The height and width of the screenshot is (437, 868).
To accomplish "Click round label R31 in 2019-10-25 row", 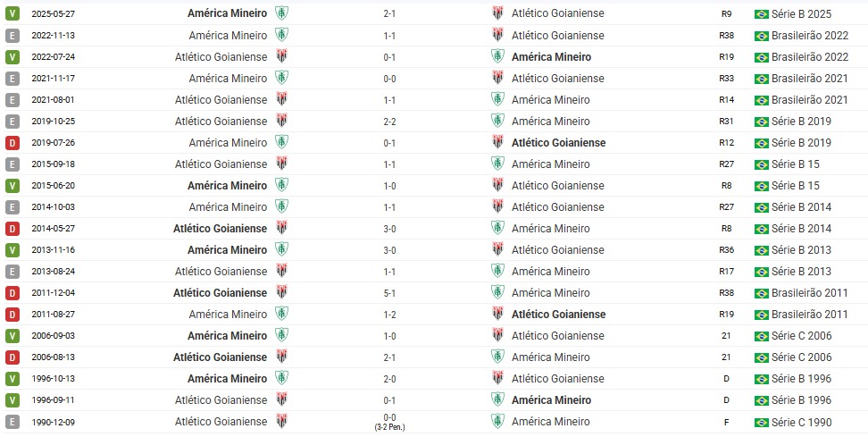I will [726, 122].
